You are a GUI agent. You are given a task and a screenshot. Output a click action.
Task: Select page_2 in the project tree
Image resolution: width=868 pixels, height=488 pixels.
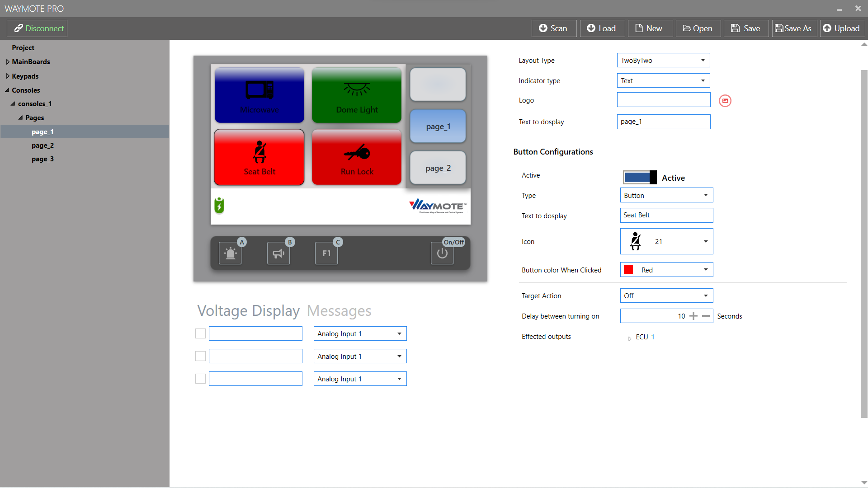point(42,145)
